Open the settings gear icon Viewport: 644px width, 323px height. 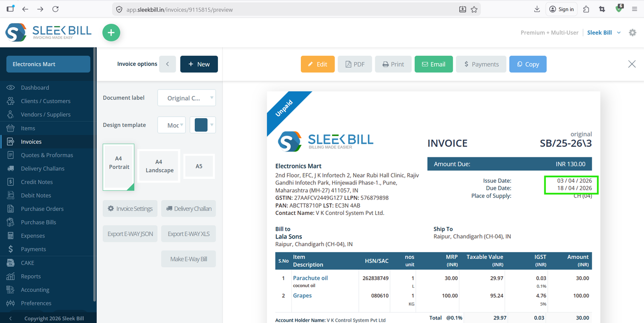(x=632, y=33)
